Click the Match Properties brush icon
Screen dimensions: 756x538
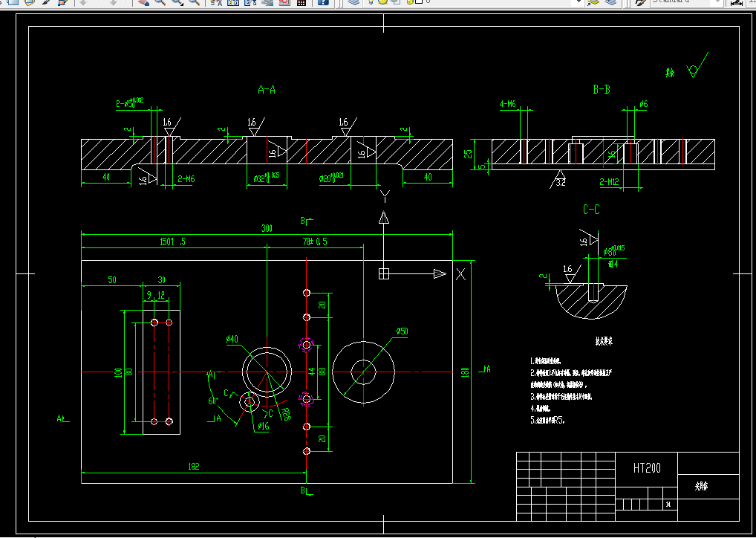[x=47, y=2]
